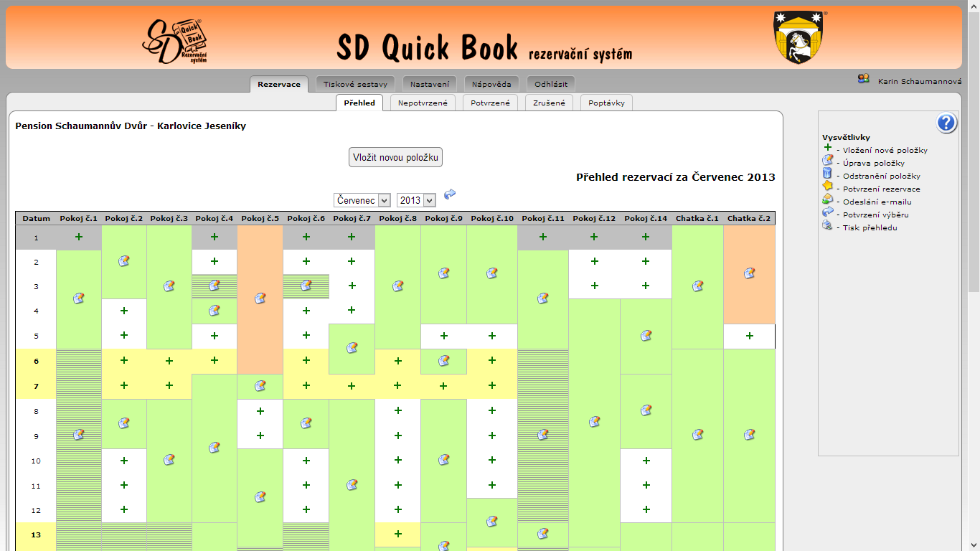Edit striped Pokoj č.1 reservation near day 9
This screenshot has width=980, height=551.
coord(79,435)
